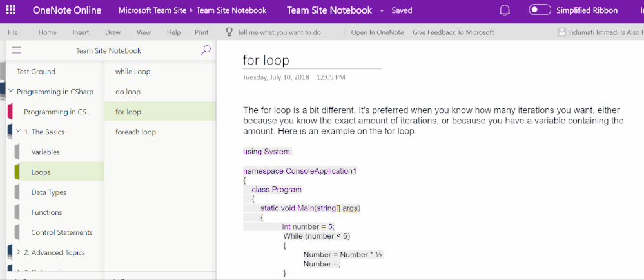Open the app launcher waffle icon
Image resolution: width=644 pixels, height=280 pixels.
(x=11, y=10)
